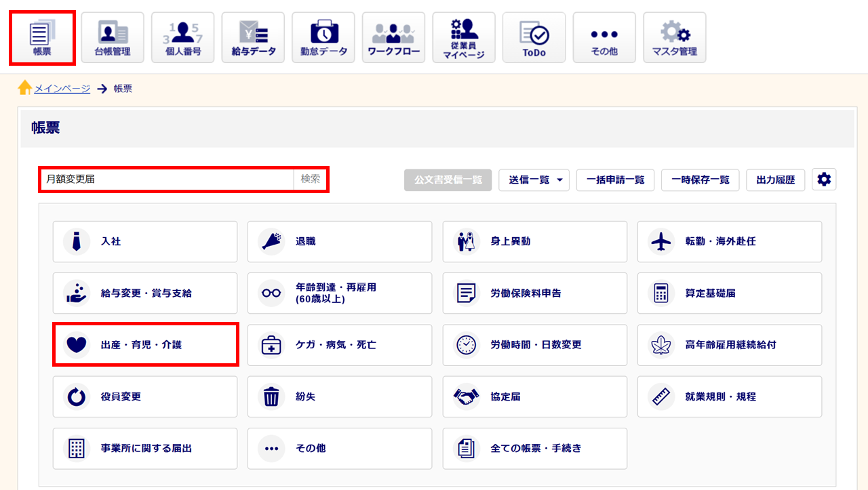Open the ToDo navigation icon
Screen dimensions: 868x490
pyautogui.click(x=534, y=38)
